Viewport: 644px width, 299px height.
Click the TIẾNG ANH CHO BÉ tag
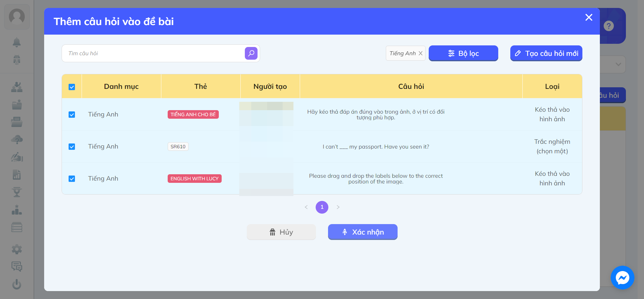click(x=193, y=115)
